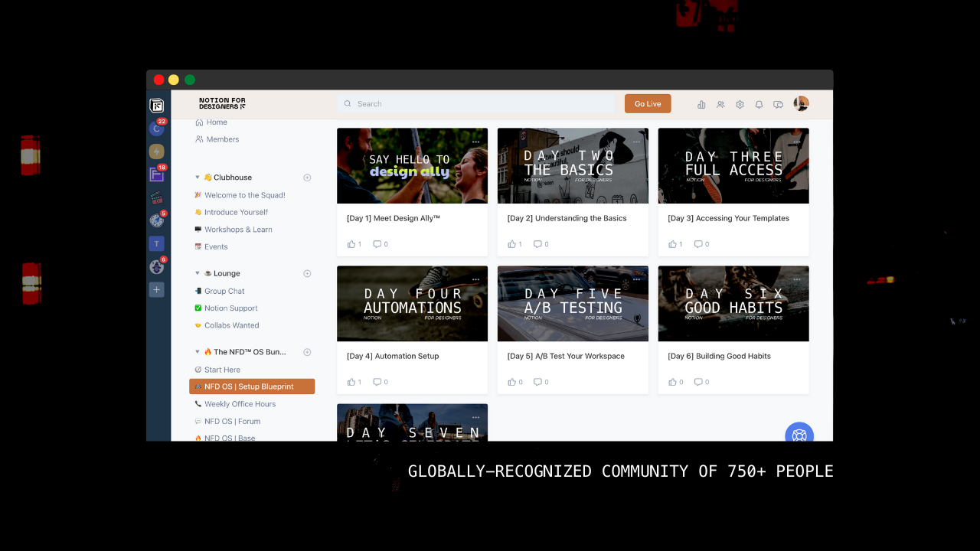This screenshot has width=980, height=551.
Task: Open comments on Day 2 Understanding the Basics
Action: point(538,244)
